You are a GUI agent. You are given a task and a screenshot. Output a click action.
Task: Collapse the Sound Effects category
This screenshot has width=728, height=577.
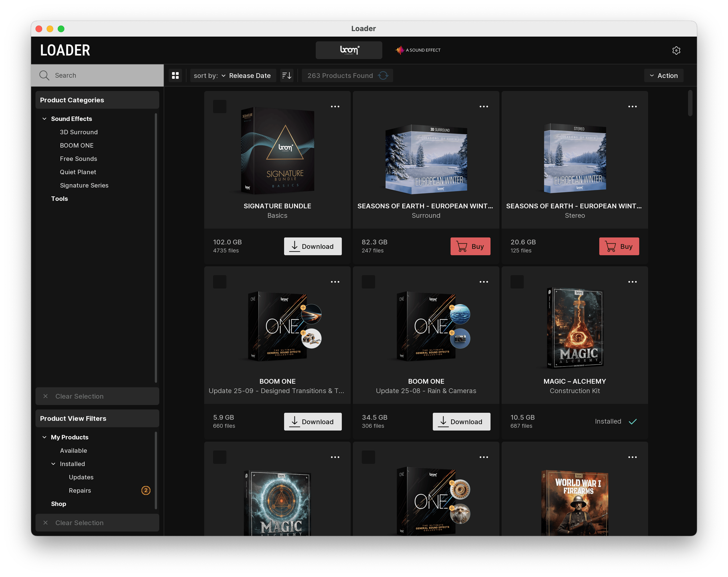44,119
